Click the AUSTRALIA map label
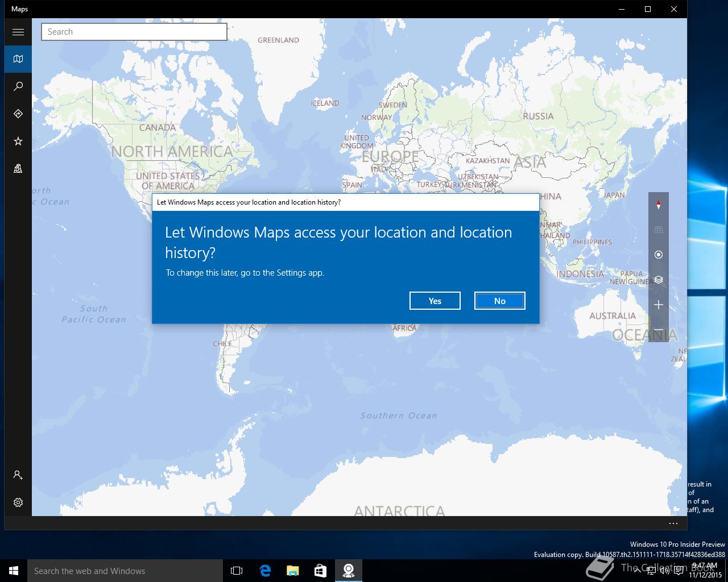Viewport: 728px width, 582px height. click(x=613, y=315)
